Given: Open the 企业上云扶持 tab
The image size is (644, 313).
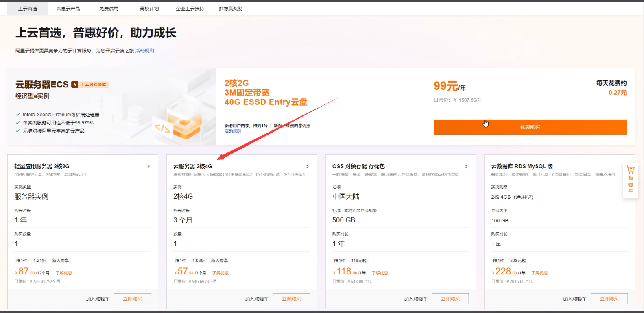Looking at the screenshot, I should click(x=190, y=9).
